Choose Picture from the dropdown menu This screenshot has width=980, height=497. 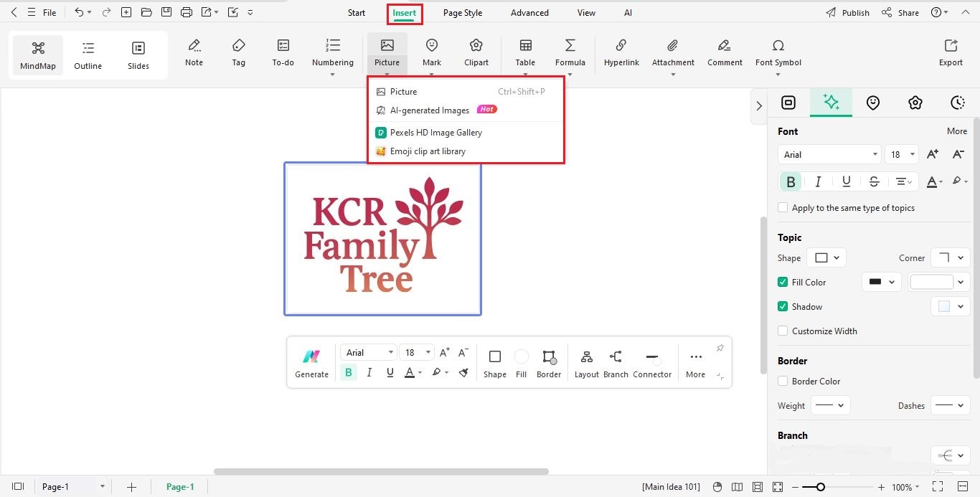[465, 91]
